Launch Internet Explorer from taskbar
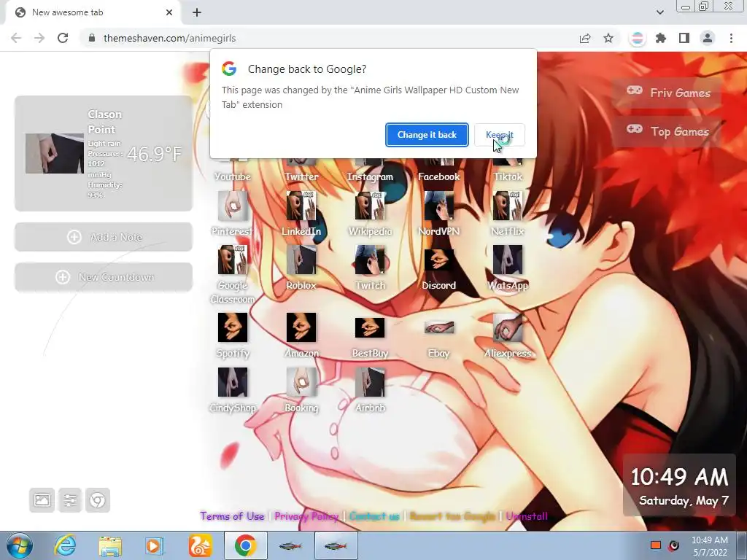Viewport: 747px width, 560px height. coord(65,545)
